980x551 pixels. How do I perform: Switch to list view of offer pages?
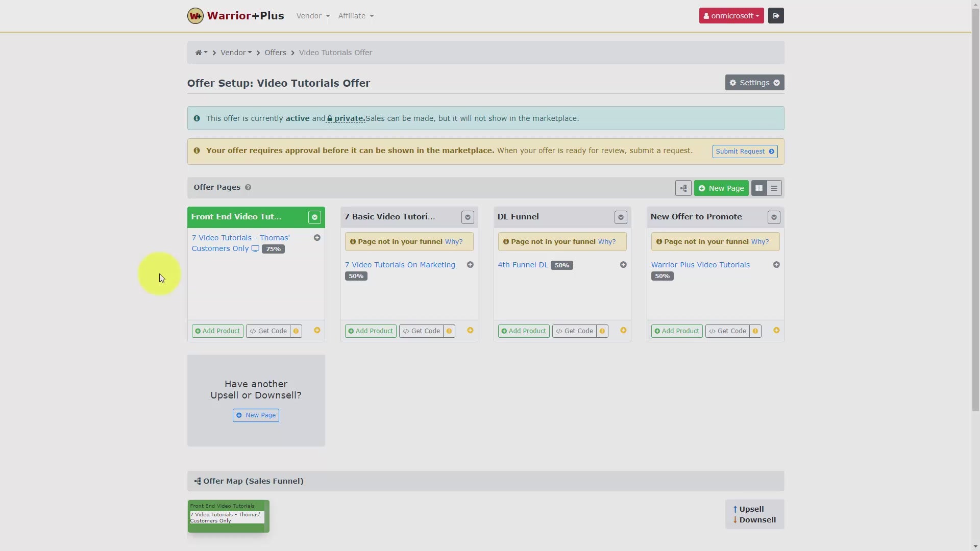[774, 188]
